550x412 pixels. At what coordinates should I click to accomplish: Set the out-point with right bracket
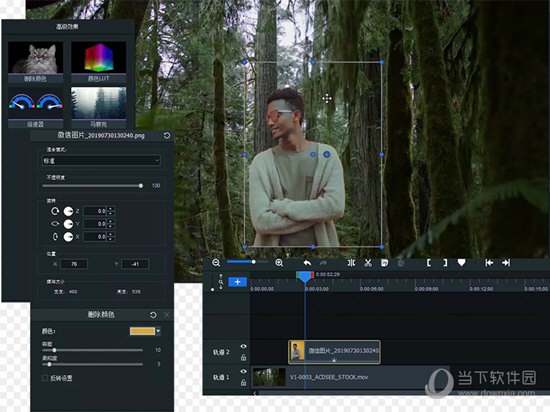[x=445, y=263]
